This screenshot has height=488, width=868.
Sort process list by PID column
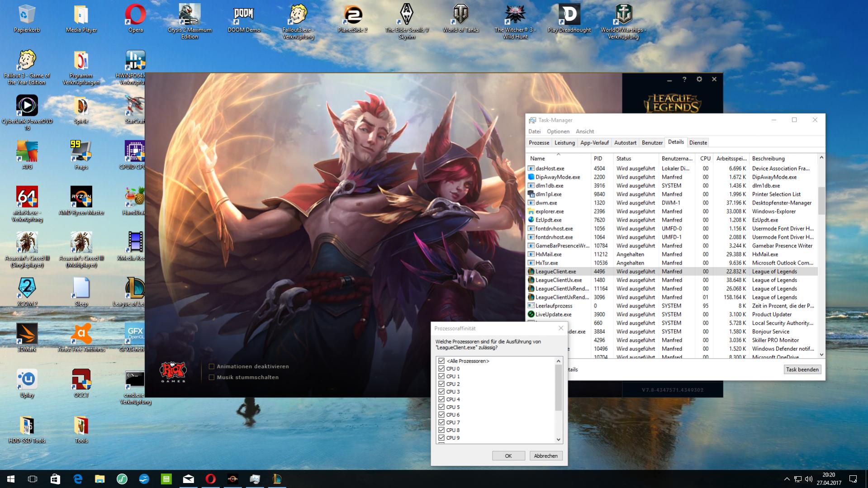(602, 158)
